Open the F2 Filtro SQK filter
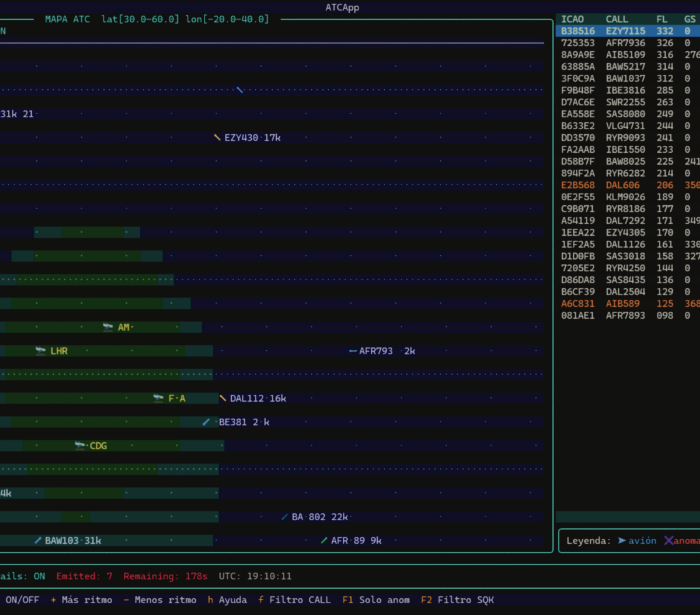Image resolution: width=700 pixels, height=615 pixels. point(457,599)
